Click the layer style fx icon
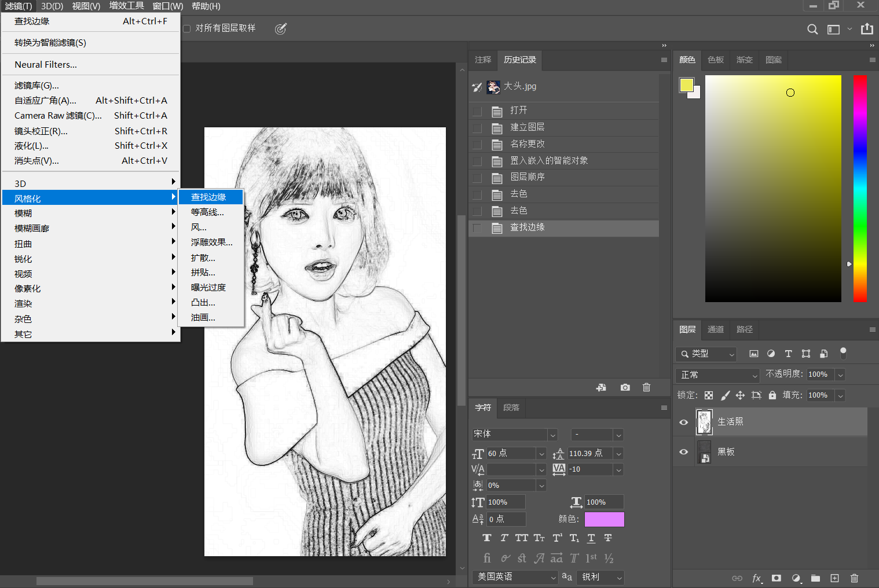Image resolution: width=879 pixels, height=588 pixels. tap(756, 578)
